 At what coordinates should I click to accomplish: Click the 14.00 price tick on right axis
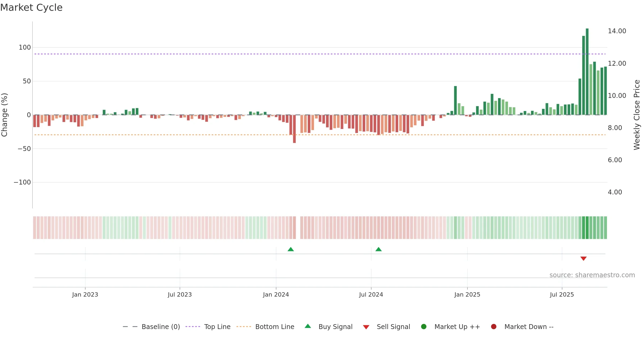point(617,31)
